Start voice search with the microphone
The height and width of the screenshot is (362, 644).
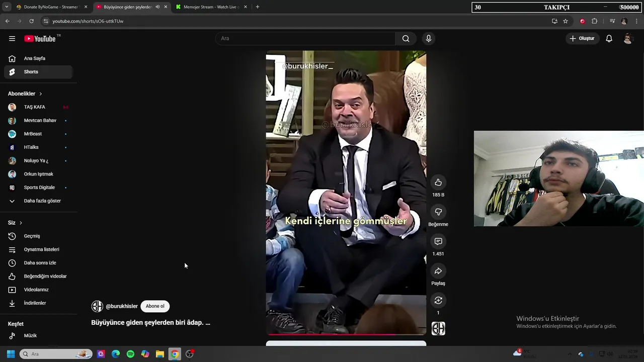pos(429,39)
